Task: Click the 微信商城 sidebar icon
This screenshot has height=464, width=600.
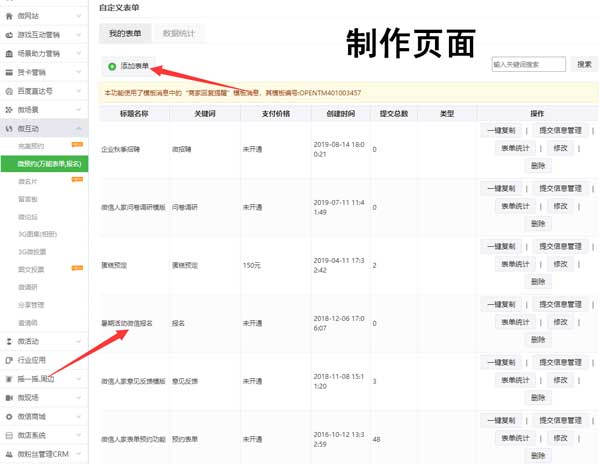Action: (x=9, y=417)
